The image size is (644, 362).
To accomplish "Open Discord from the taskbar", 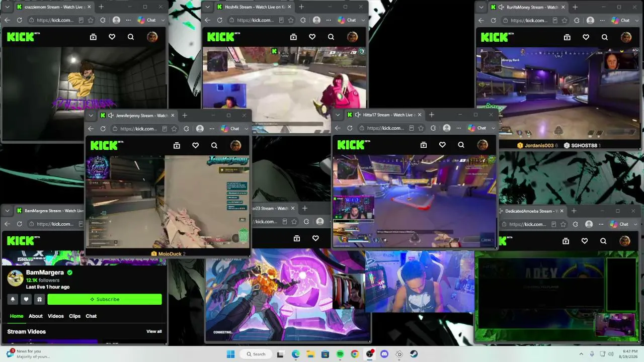I will coord(384,354).
